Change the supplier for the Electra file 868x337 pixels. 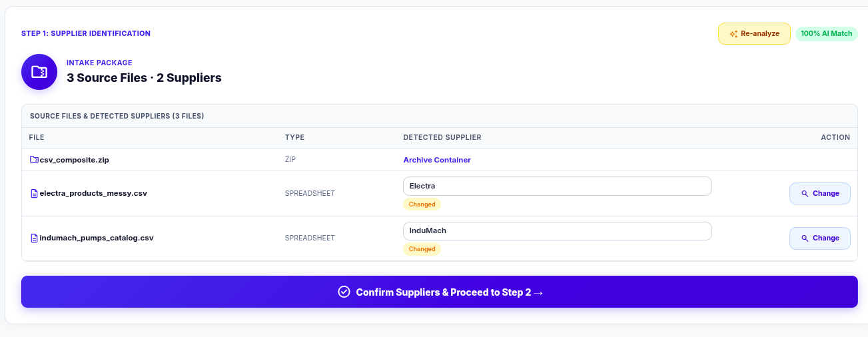820,194
